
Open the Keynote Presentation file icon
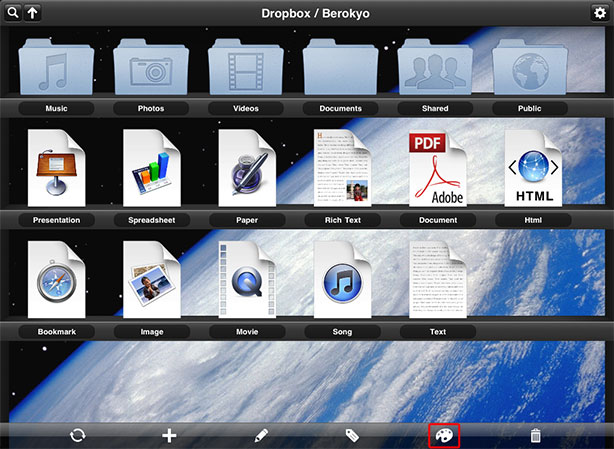coord(56,168)
